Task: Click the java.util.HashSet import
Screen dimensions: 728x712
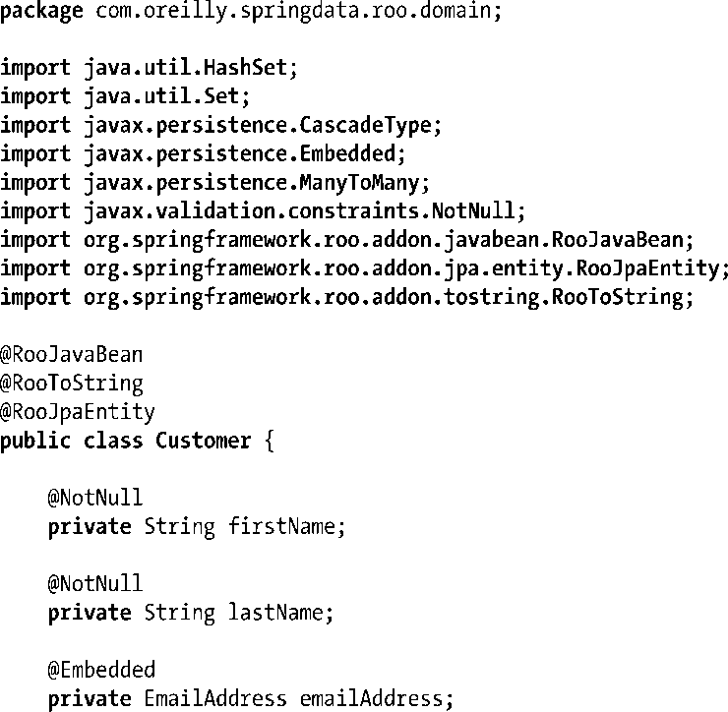Action: point(150,70)
